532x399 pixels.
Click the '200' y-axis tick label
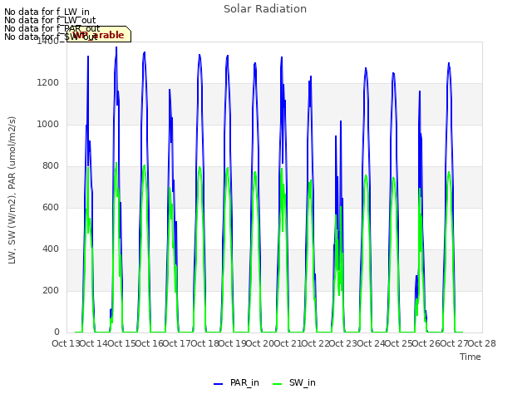(51, 290)
